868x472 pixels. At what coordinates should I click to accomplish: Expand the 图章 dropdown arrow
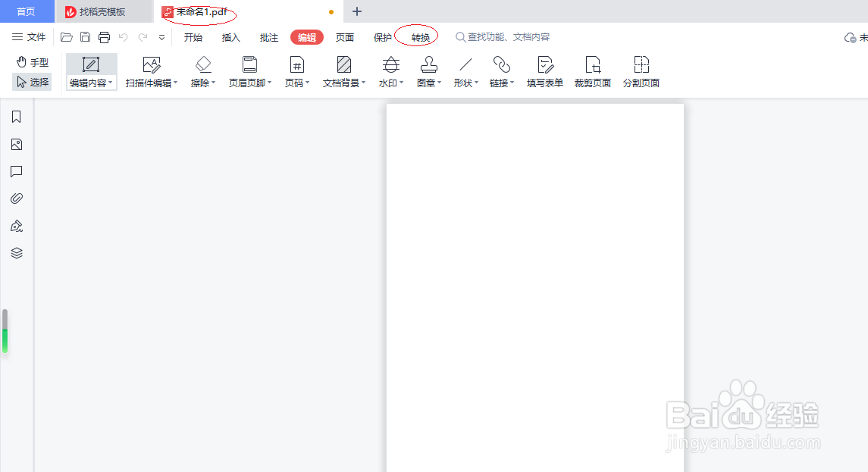pos(440,83)
